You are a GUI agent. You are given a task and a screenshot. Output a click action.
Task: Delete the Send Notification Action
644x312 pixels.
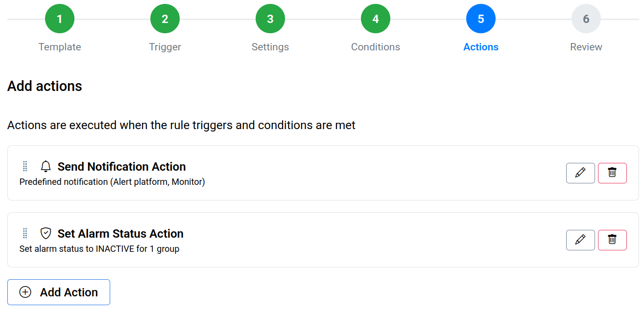(x=612, y=173)
